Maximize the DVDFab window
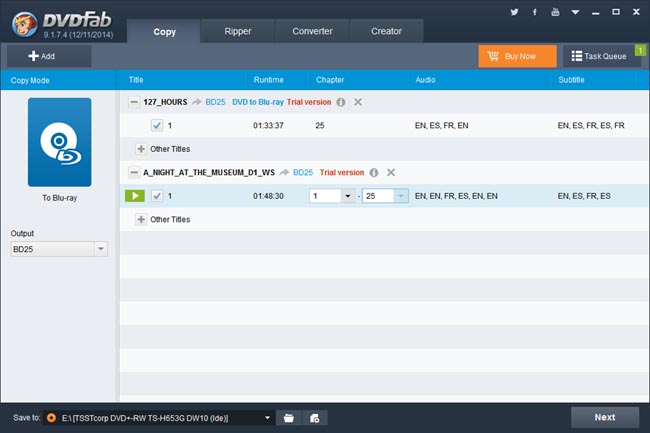650x433 pixels. (616, 12)
